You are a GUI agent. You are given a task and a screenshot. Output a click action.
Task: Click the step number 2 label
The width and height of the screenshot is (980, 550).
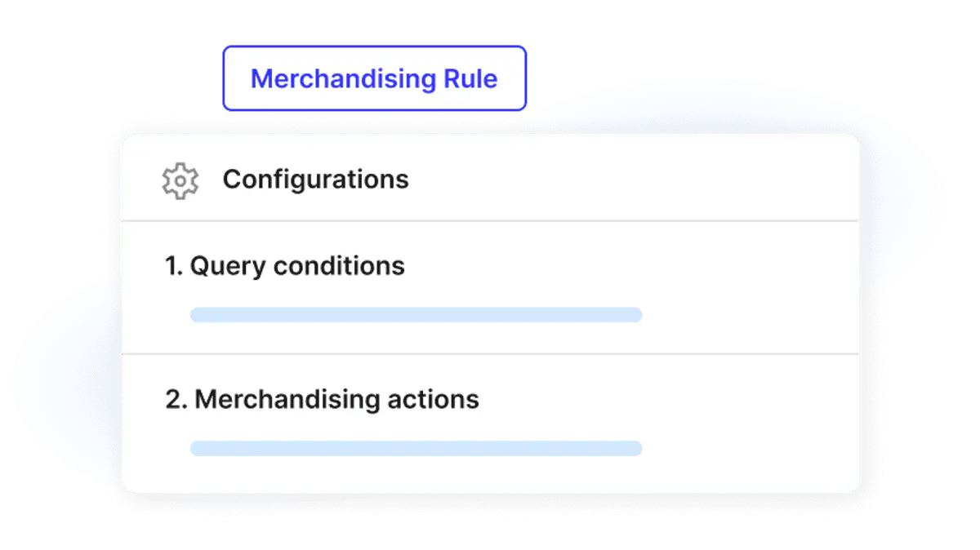[x=176, y=400]
